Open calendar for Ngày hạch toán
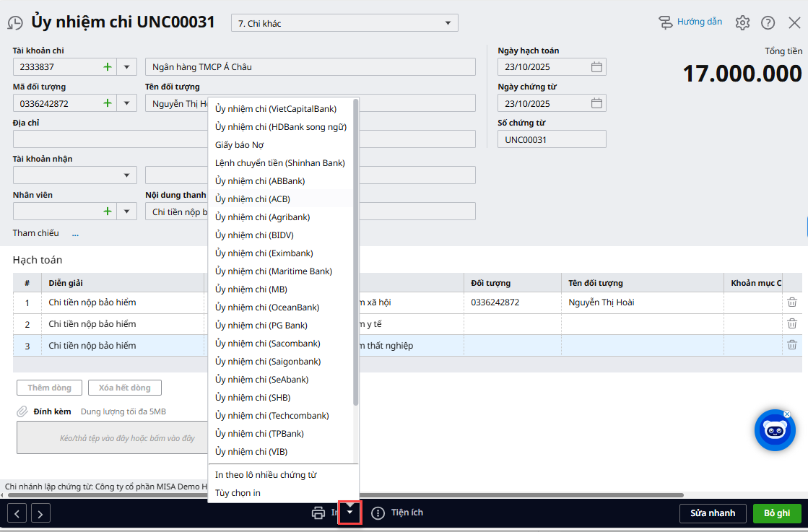The image size is (808, 532). coord(596,67)
